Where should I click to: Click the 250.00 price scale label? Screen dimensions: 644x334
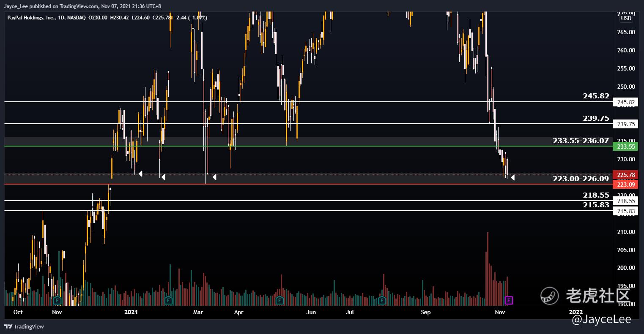coord(626,87)
